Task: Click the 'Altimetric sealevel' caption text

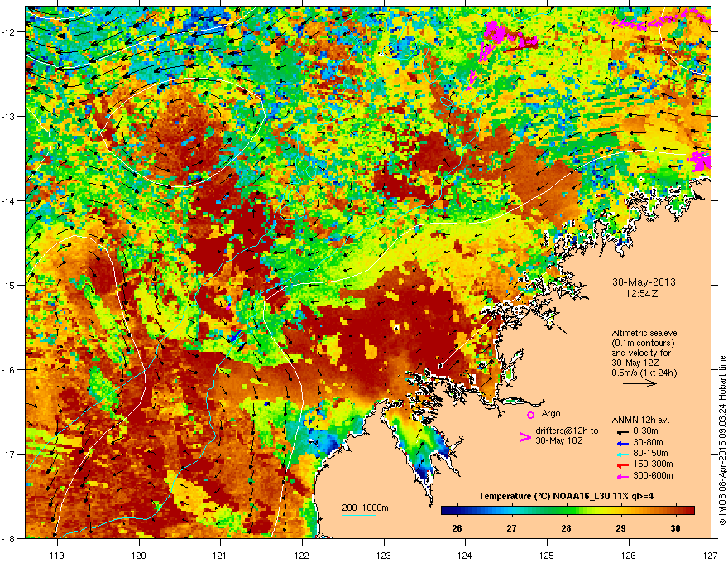Action: (x=645, y=333)
